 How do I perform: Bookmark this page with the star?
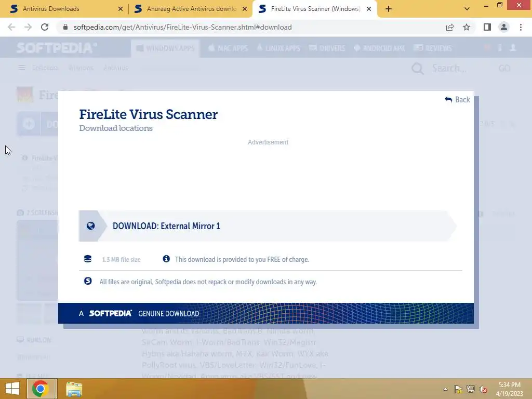[467, 27]
